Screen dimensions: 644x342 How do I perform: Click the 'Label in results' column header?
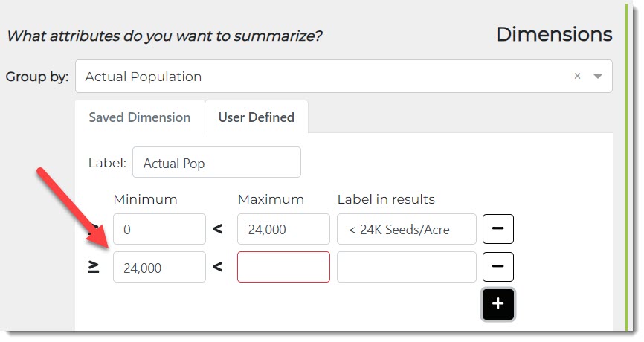click(386, 199)
